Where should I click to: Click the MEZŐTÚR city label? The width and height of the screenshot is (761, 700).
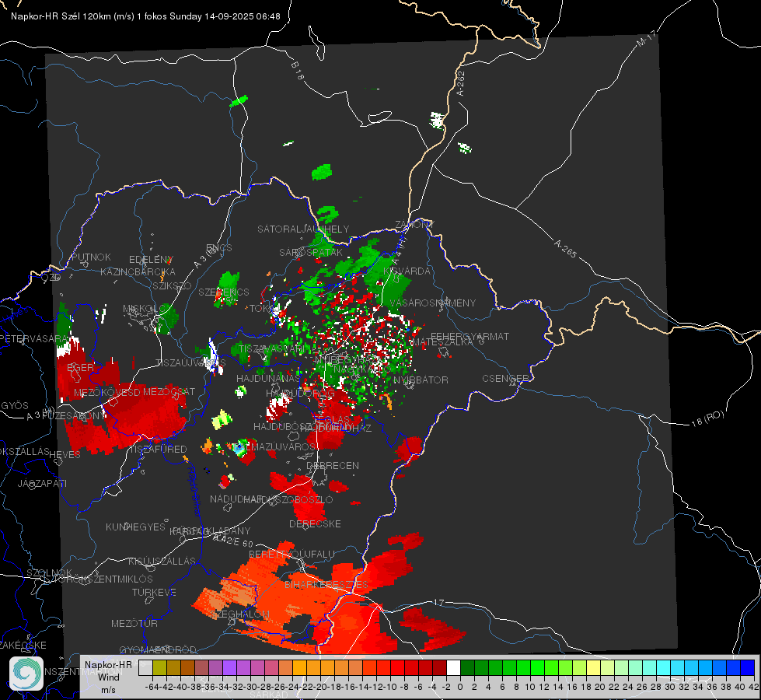[134, 623]
